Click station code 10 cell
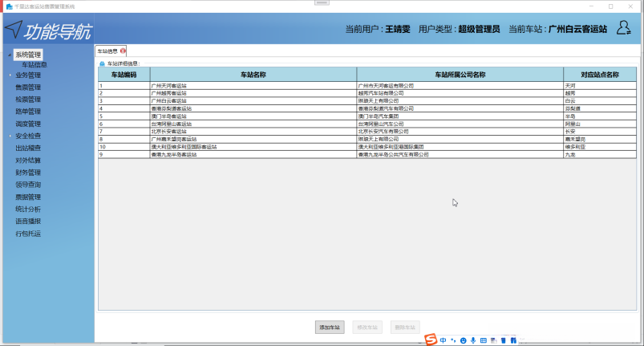Screen dimensions: 644x346 point(124,147)
